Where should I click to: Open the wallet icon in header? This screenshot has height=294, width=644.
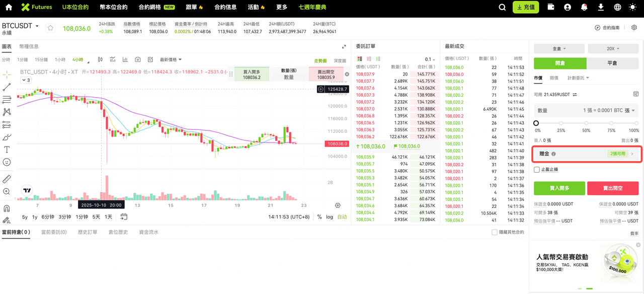[551, 7]
